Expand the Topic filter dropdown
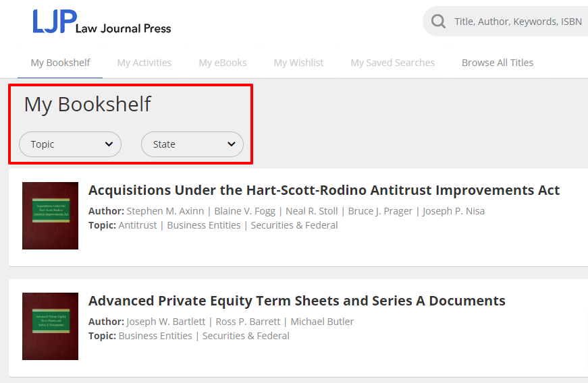This screenshot has height=383, width=588. tap(70, 144)
